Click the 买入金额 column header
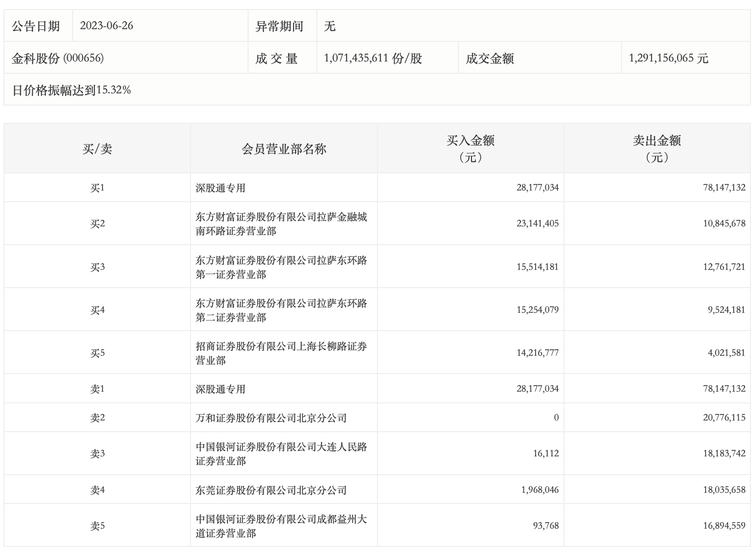 tap(470, 149)
